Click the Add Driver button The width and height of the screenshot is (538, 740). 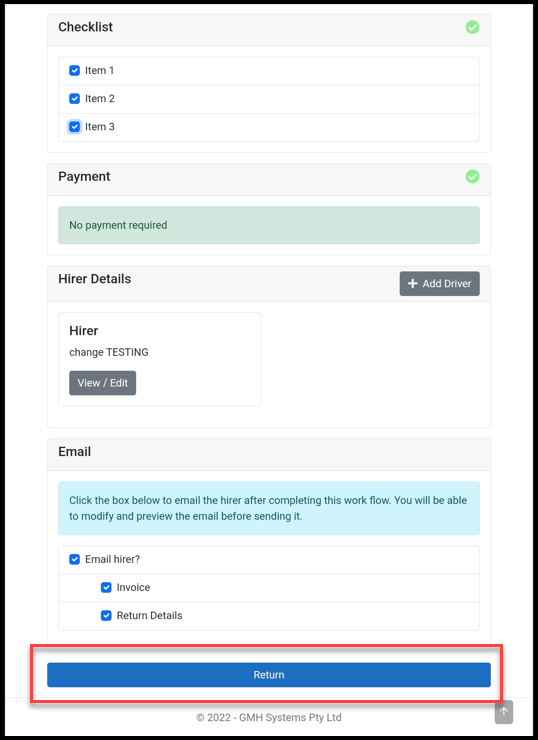click(x=439, y=284)
